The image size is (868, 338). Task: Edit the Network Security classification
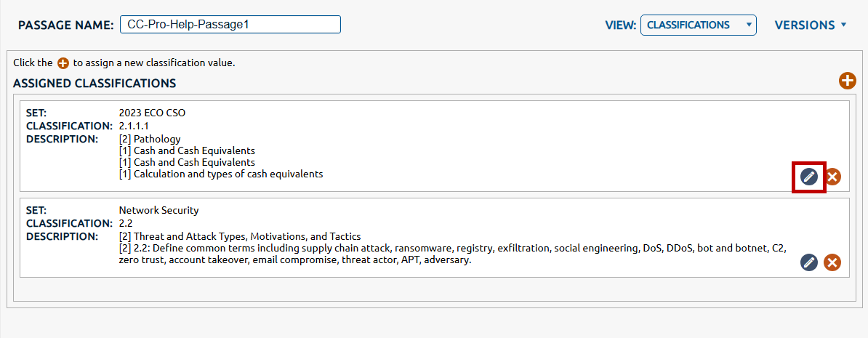[x=808, y=262]
